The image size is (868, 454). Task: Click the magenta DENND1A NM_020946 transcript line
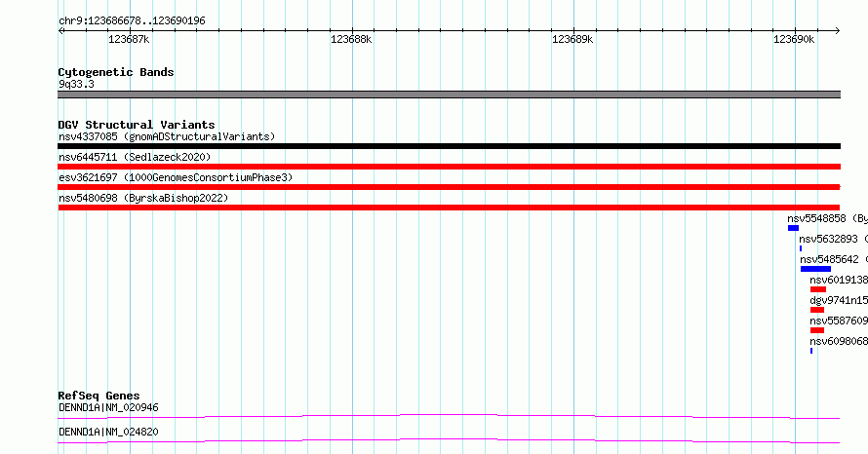(449, 416)
